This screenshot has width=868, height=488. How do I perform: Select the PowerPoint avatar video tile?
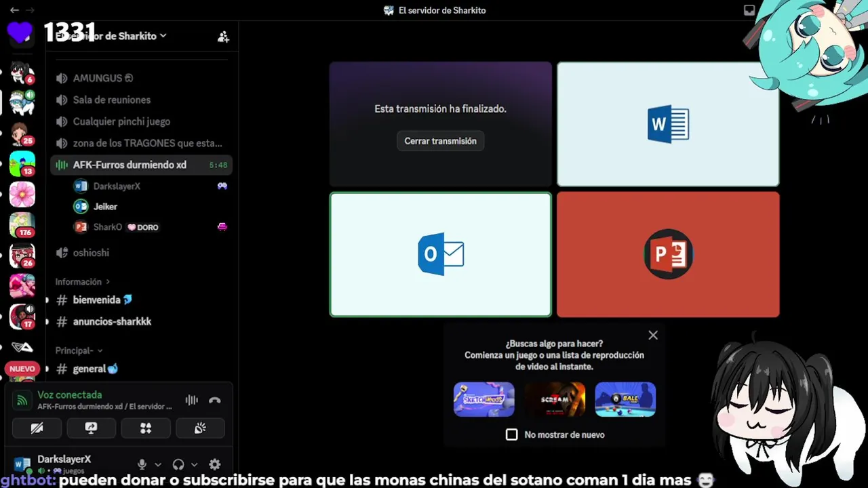click(x=668, y=254)
